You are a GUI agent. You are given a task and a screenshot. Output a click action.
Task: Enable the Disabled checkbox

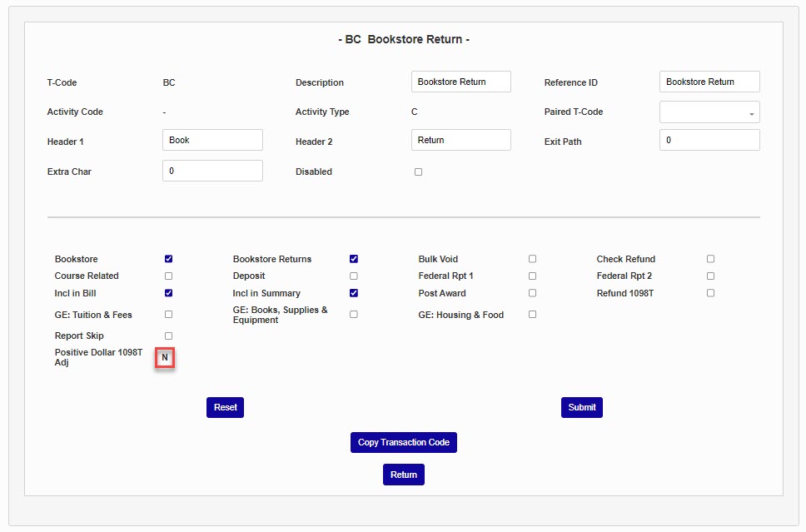[x=418, y=172]
